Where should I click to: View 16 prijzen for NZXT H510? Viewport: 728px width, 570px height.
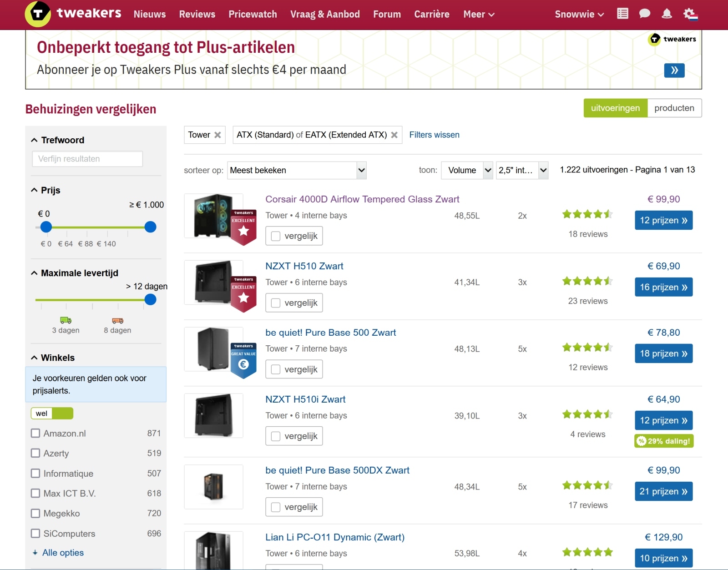[x=663, y=287]
